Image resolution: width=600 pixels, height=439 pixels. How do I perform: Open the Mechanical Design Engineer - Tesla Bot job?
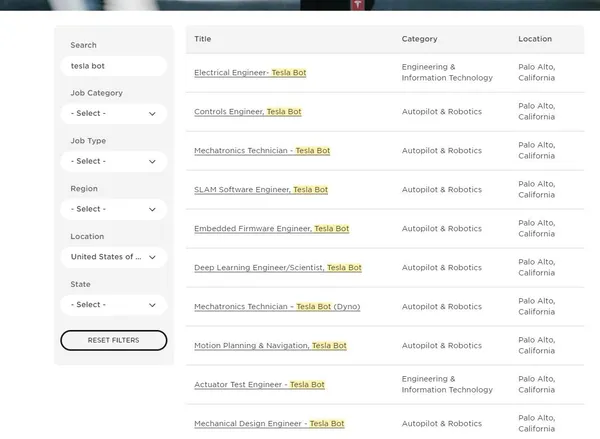(269, 424)
